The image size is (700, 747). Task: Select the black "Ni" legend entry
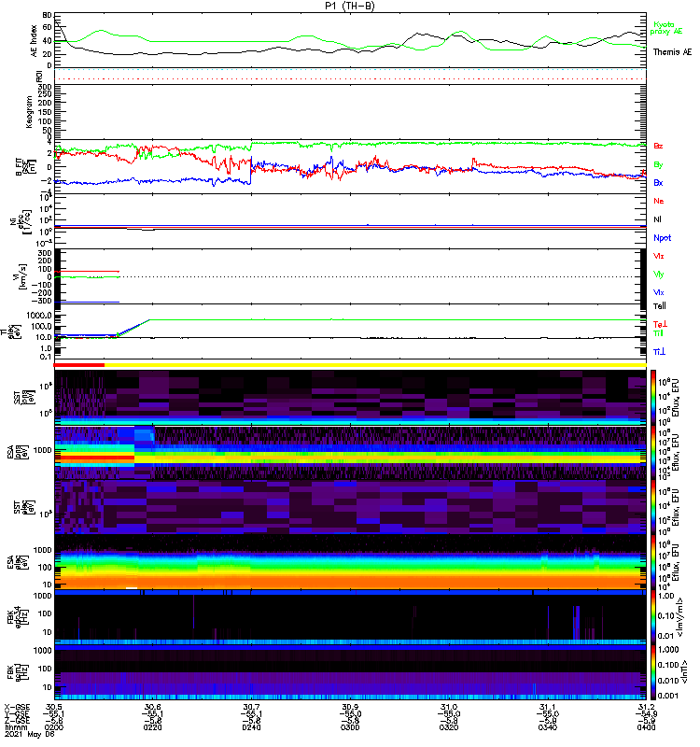pyautogui.click(x=657, y=219)
